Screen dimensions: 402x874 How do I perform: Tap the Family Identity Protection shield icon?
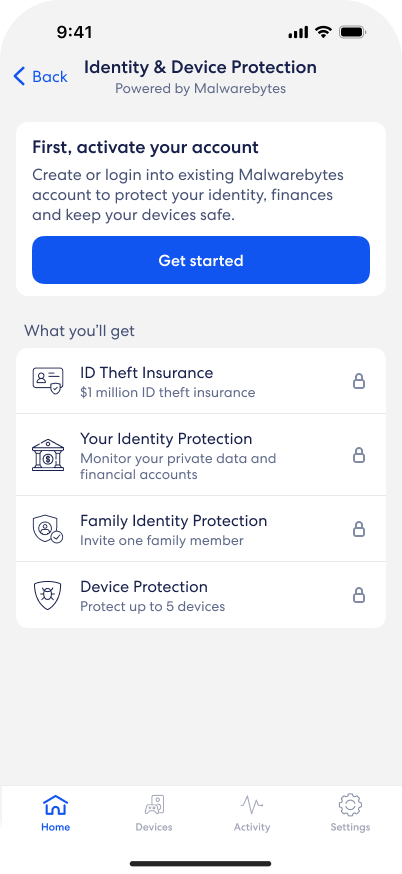[x=48, y=529]
